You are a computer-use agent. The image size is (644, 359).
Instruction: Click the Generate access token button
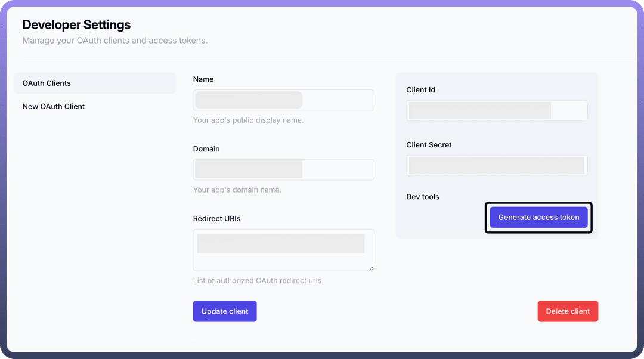(x=538, y=217)
